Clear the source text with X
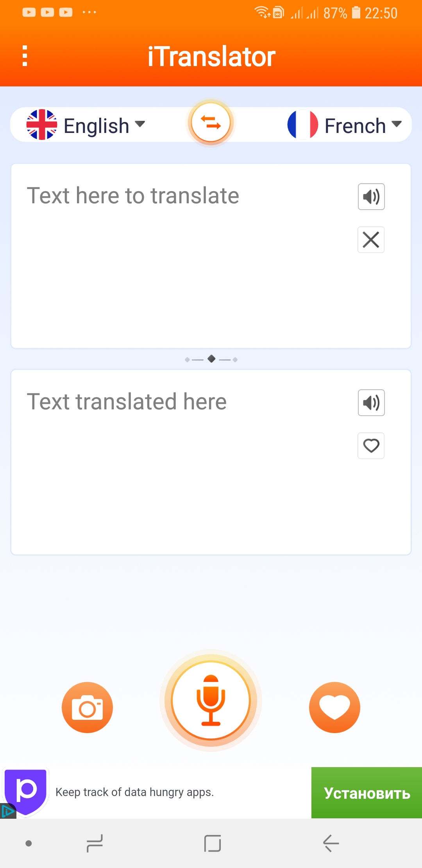 pos(371,240)
